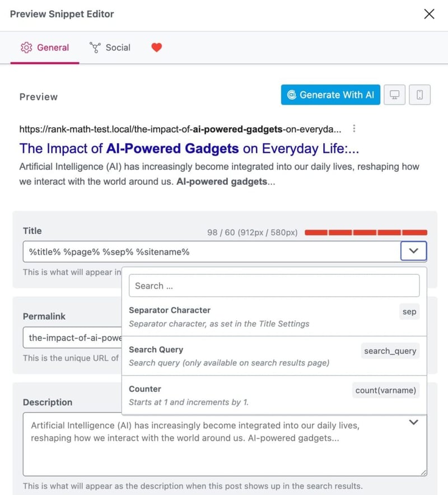The width and height of the screenshot is (448, 495).
Task: Click the gear icon on General tab
Action: 26,48
